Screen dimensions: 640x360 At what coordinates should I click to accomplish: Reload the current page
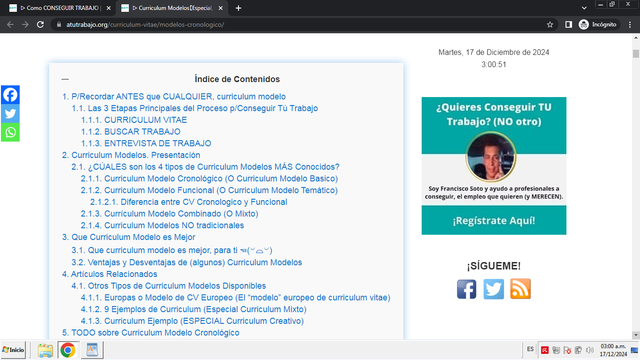[x=40, y=24]
